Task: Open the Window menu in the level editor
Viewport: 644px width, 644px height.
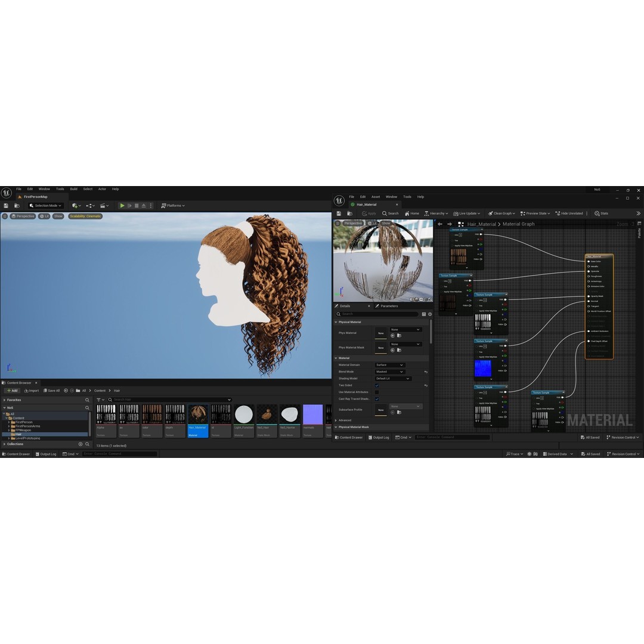Action: coord(44,188)
